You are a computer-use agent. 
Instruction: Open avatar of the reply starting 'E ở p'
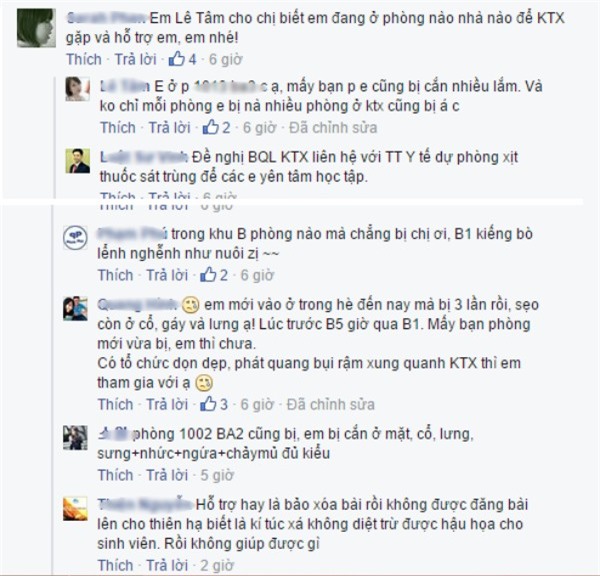(x=78, y=89)
